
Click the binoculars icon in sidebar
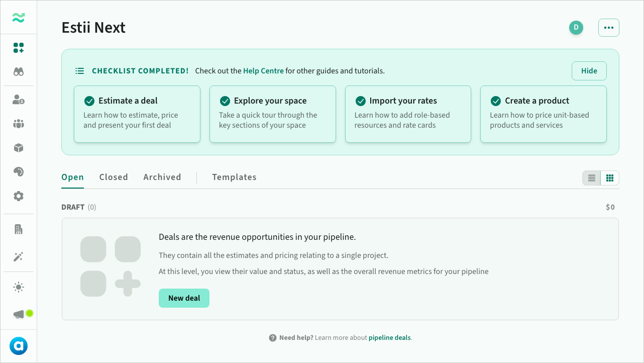19,72
